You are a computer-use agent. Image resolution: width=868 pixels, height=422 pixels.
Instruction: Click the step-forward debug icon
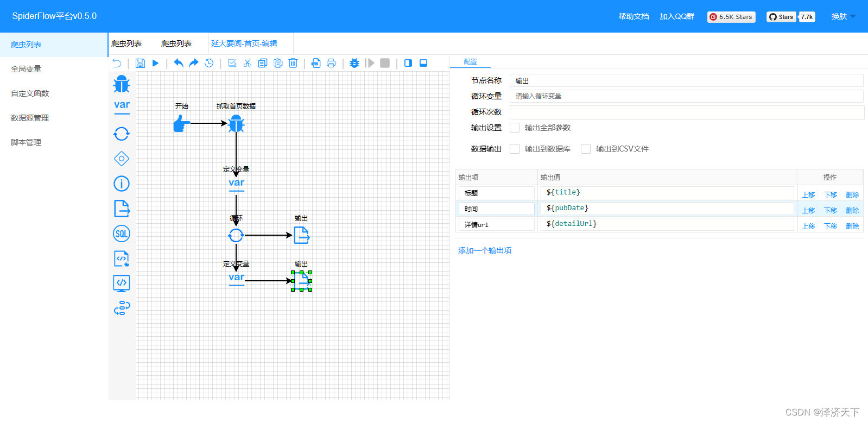(x=370, y=63)
